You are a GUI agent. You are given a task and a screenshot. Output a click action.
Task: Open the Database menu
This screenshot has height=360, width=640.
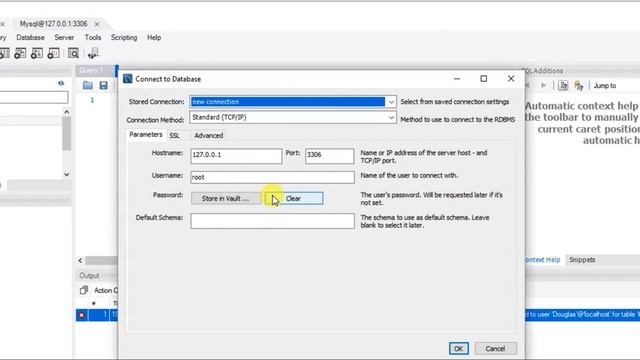click(x=30, y=38)
